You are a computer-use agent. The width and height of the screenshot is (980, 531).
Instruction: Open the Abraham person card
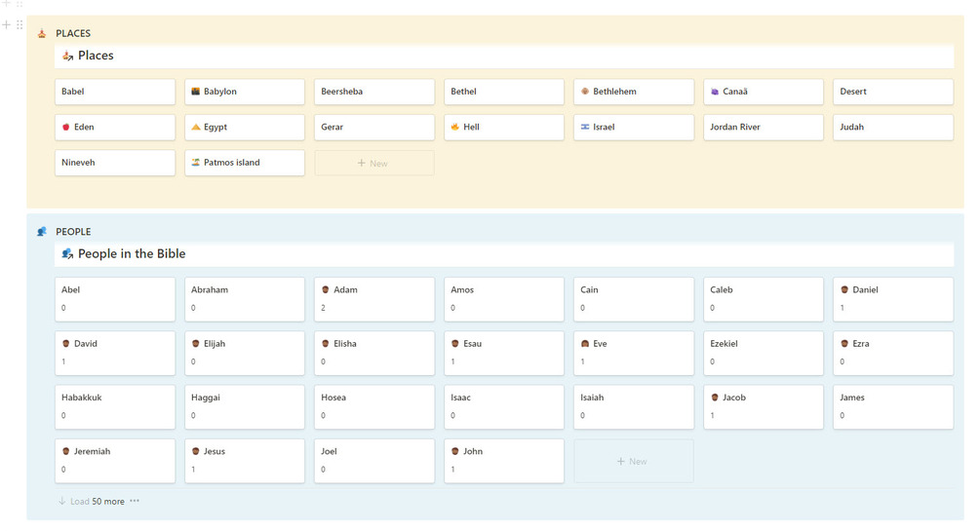pos(245,299)
